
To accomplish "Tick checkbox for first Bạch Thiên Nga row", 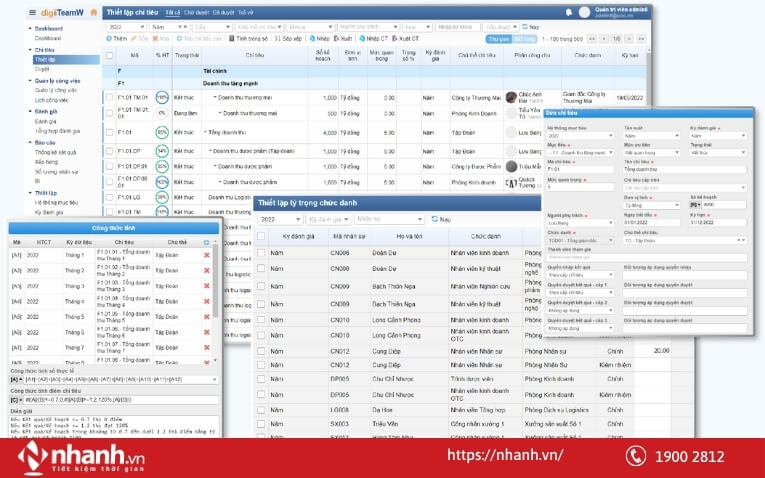I will click(262, 286).
